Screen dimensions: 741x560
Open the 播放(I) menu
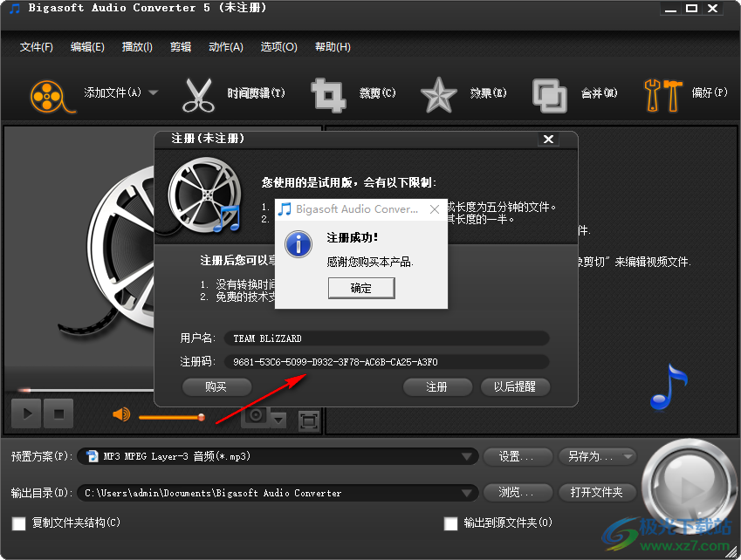[x=137, y=47]
